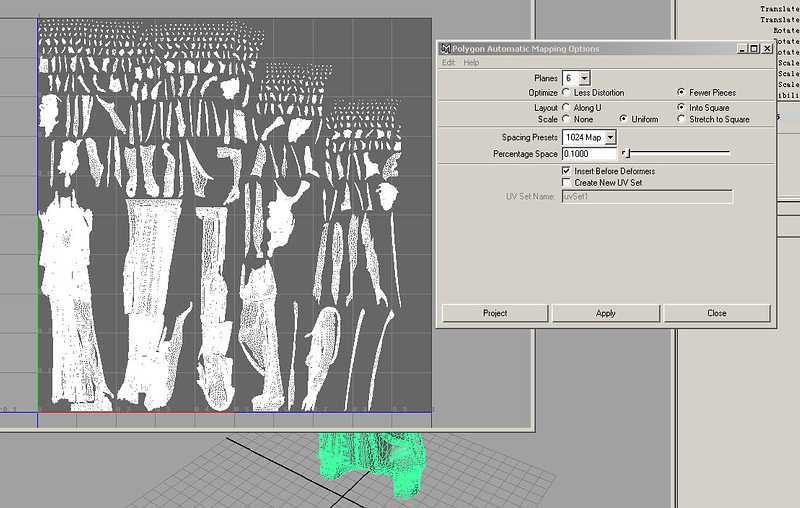Choose Along U layout radio button

coord(566,108)
